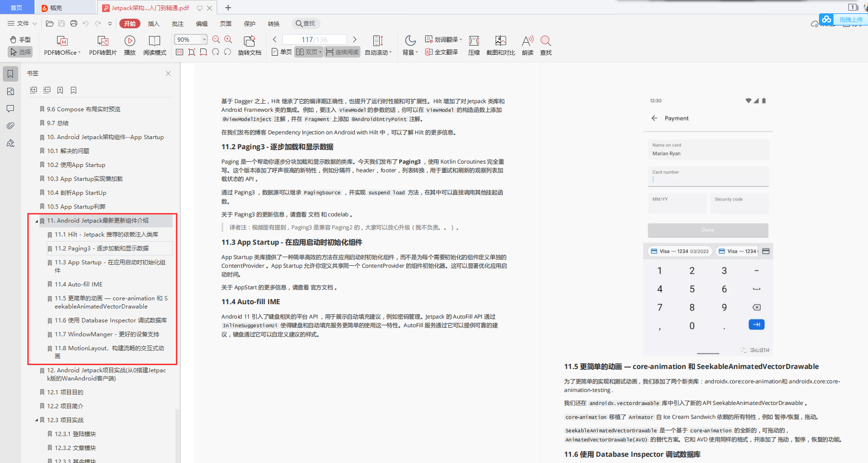Image resolution: width=868 pixels, height=463 pixels.
Task: Click the add bookmark icon
Action: tap(60, 90)
